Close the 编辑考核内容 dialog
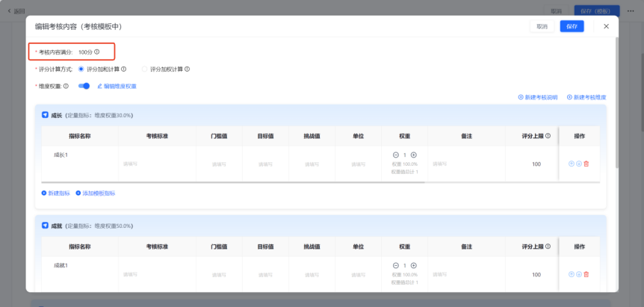Viewport: 644px width, 307px height. point(606,26)
